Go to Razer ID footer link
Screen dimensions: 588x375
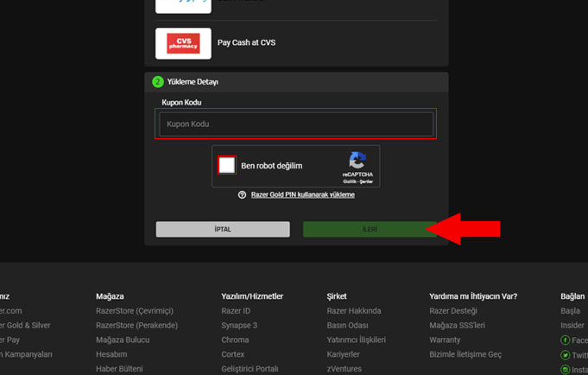236,311
